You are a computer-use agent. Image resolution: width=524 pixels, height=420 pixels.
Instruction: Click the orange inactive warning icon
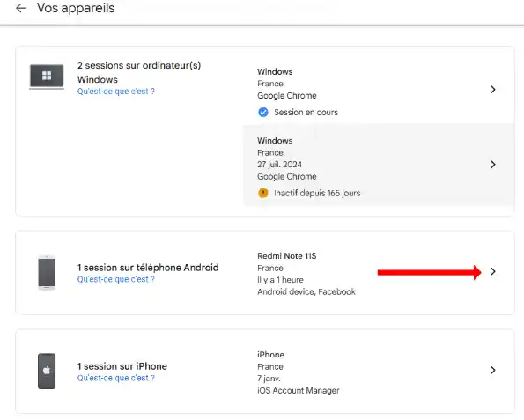pos(263,193)
